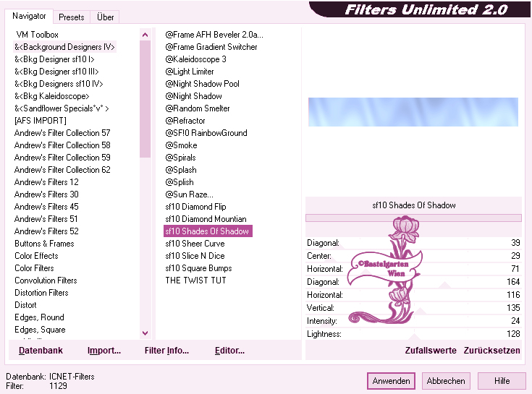532x394 pixels.
Task: Choose @Kaleidoscope 3 filter
Action: (195, 59)
